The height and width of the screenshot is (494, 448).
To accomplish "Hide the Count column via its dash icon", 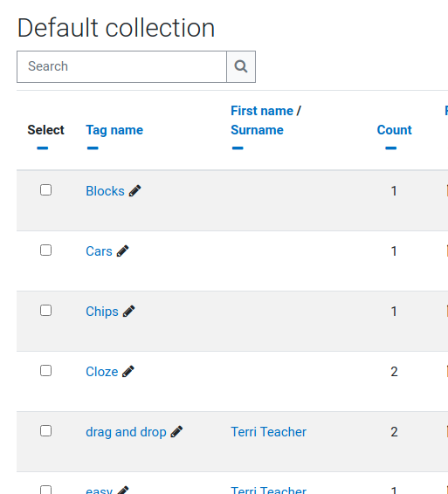I will click(x=391, y=148).
